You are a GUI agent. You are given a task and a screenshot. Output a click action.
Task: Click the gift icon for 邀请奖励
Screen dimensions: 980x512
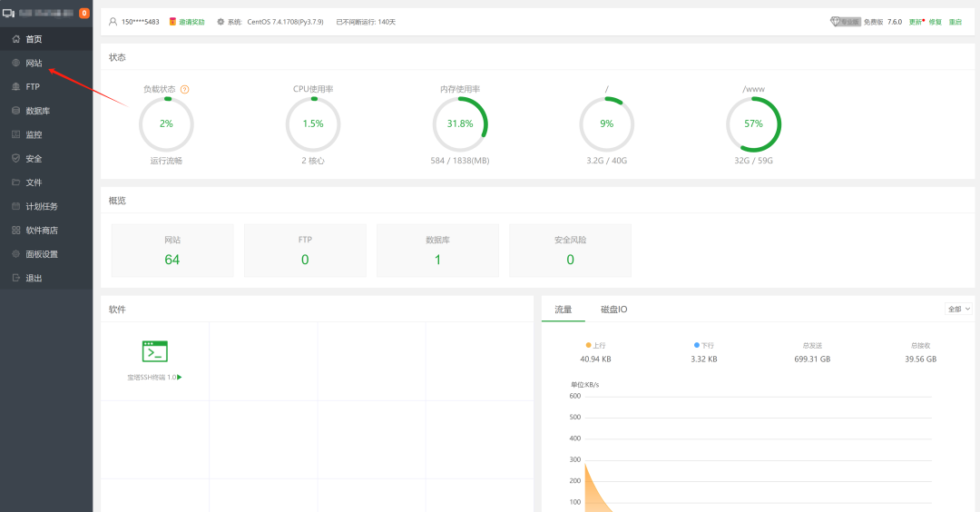172,22
